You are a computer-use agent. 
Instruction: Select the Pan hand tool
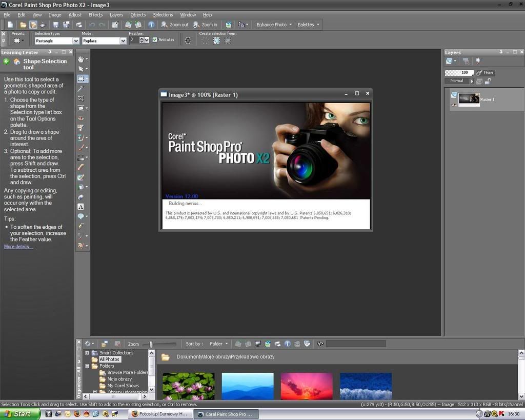80,59
